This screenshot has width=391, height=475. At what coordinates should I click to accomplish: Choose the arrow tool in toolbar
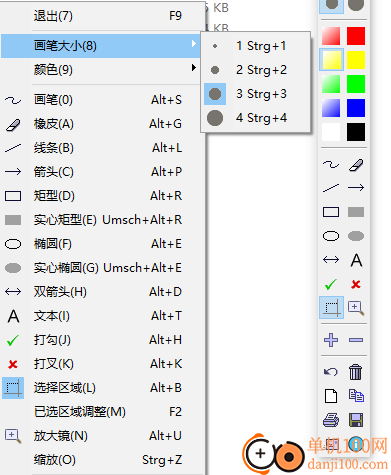[356, 188]
